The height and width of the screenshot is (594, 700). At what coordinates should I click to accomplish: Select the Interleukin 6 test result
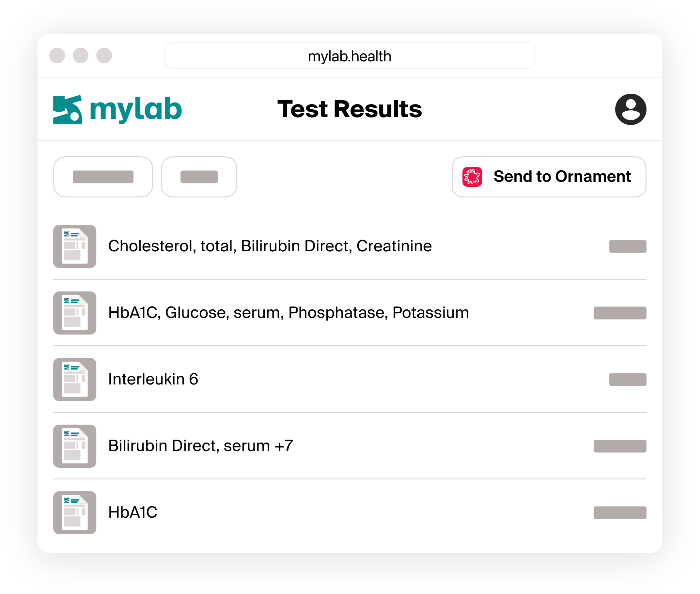[153, 380]
